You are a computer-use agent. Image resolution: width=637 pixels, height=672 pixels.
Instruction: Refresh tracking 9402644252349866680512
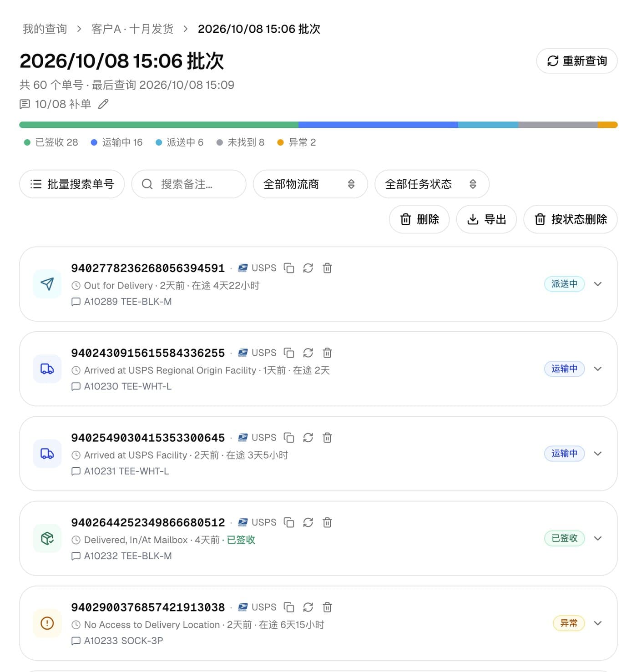(x=308, y=522)
